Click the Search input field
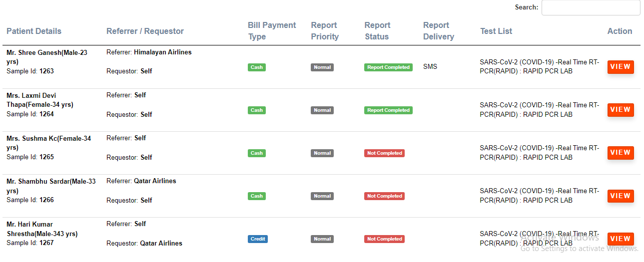 click(591, 7)
